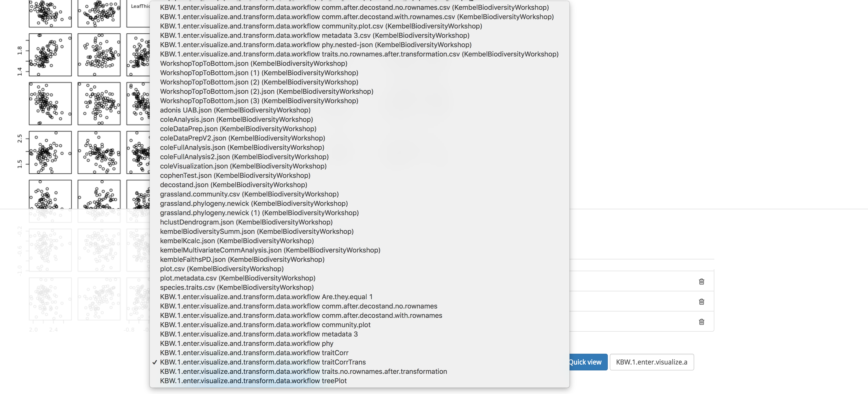Select grassland.phylogeny.newick (KembelBiodiversityWorkshop) without number

coord(359,203)
